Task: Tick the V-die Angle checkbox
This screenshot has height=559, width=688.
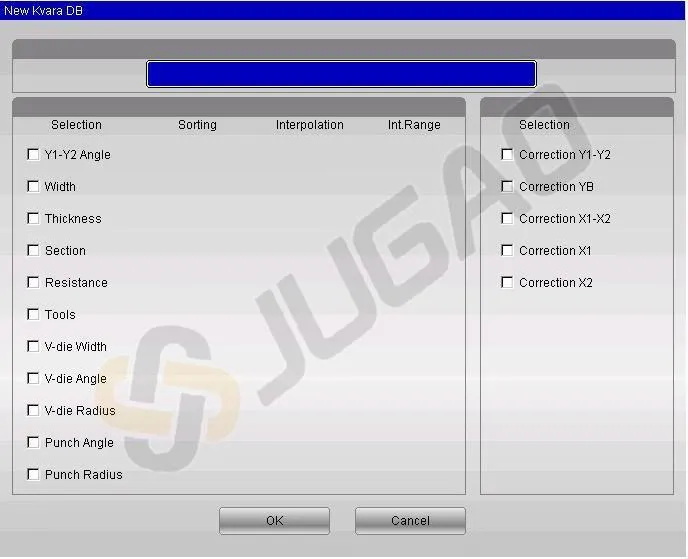Action: click(x=33, y=379)
